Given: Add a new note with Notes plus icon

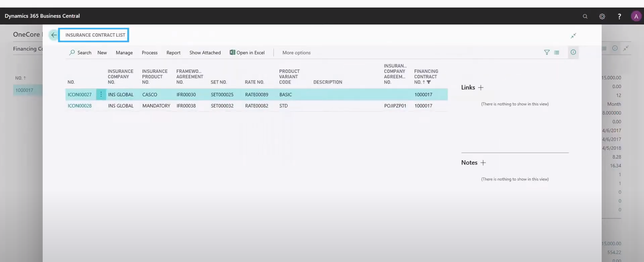Looking at the screenshot, I should 483,163.
